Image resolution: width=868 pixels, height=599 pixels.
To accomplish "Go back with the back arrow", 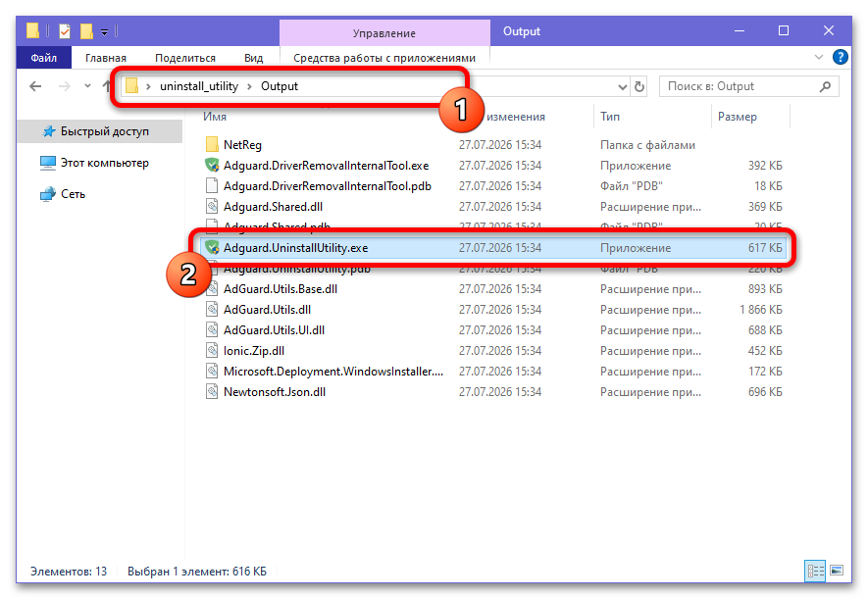I will tap(35, 86).
